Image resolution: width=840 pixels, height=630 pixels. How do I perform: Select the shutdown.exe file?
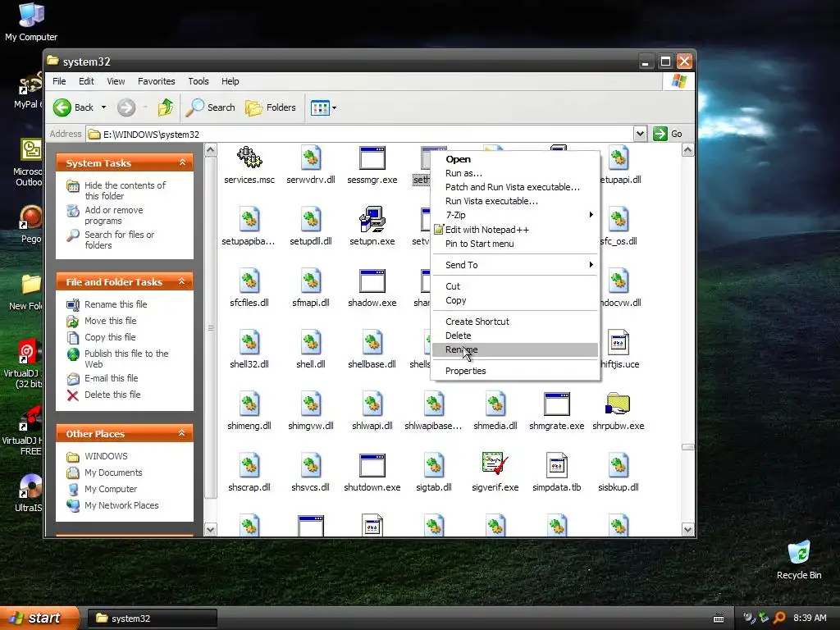point(372,473)
